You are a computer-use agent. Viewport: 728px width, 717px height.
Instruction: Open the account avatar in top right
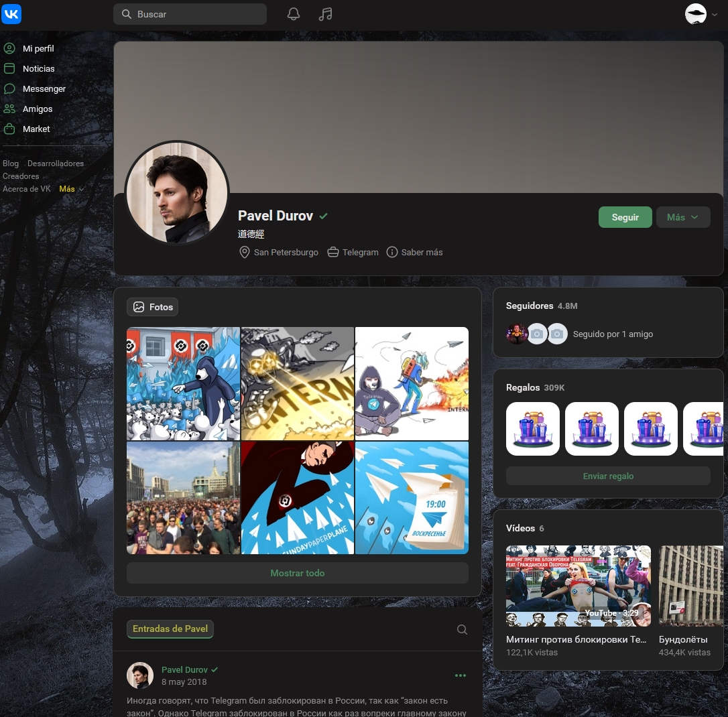(696, 14)
